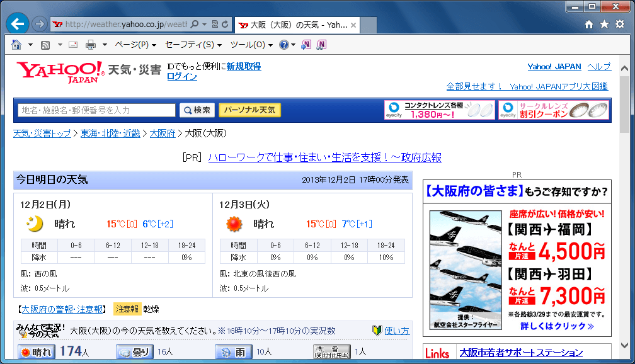This screenshot has width=635, height=364.
Task: Open the ログイン link
Action: 182,77
